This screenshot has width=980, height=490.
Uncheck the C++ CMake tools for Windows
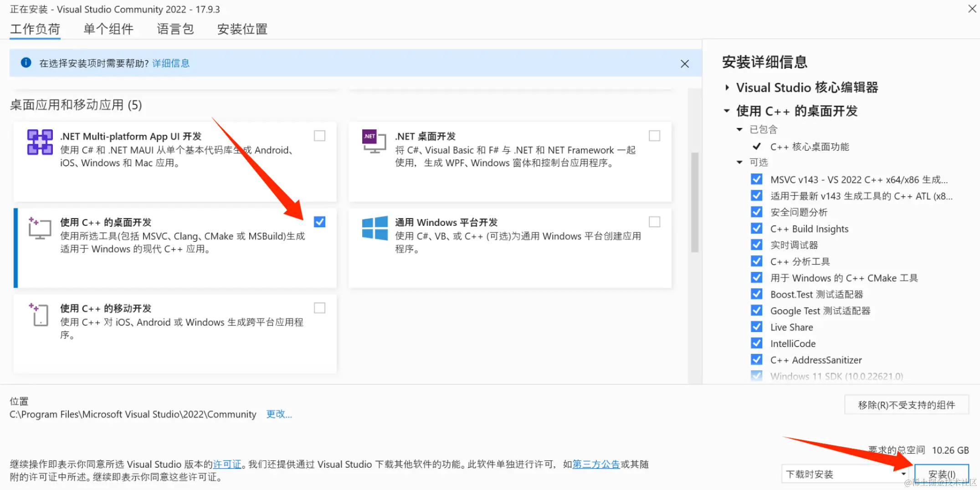(x=756, y=277)
